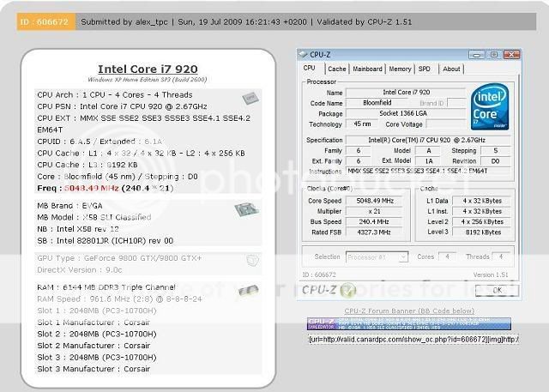
Task: Click the Submitted by alex_tpc text
Action: [124, 22]
